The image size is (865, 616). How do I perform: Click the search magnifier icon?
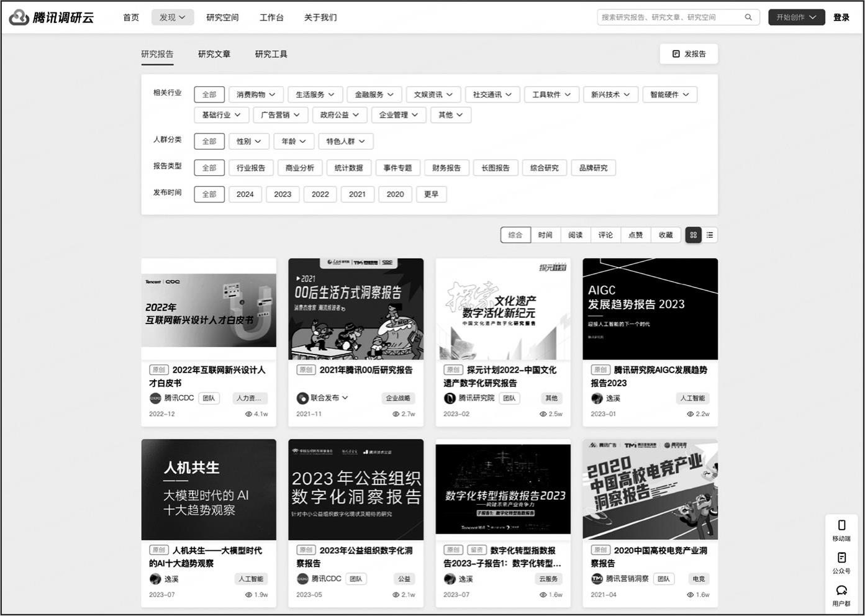[x=748, y=17]
